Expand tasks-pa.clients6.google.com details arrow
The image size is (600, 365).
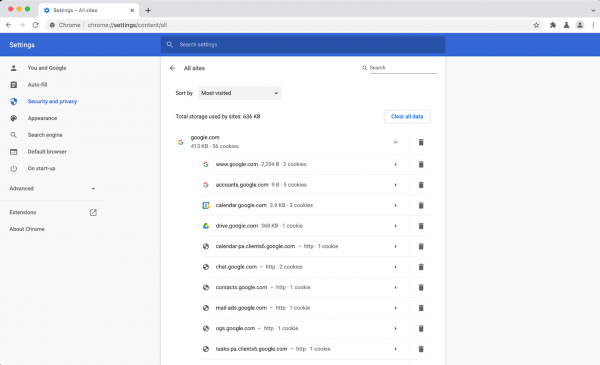click(396, 349)
